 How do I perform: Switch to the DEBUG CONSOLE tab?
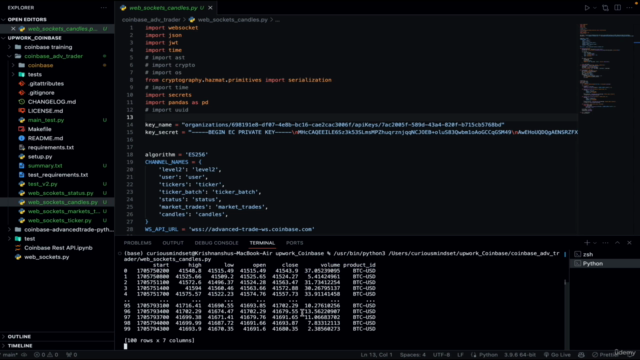tap(216, 243)
